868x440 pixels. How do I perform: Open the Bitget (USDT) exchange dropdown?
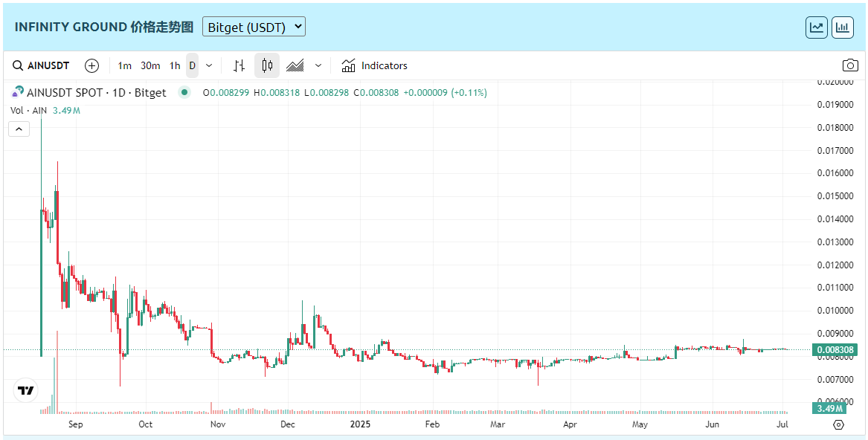pos(254,27)
